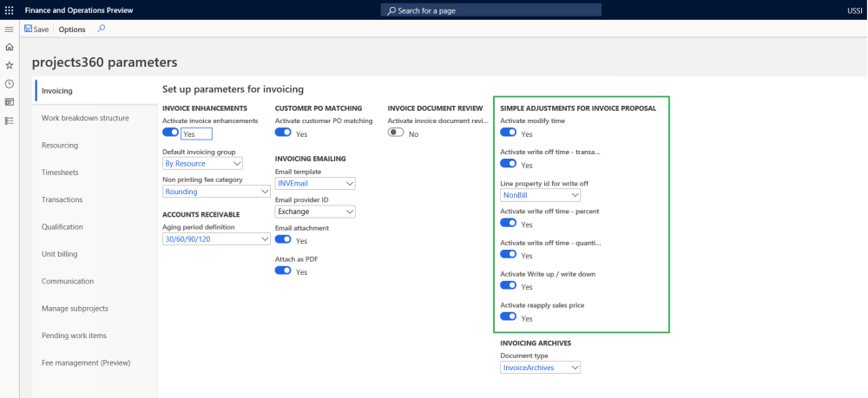Go to Home in left sidebar
The image size is (868, 398).
pos(9,48)
